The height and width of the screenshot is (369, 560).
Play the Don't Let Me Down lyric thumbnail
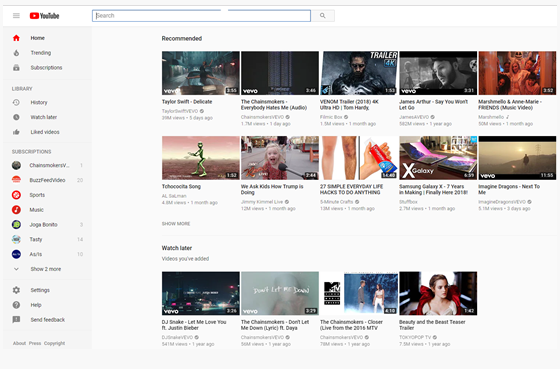click(x=280, y=293)
